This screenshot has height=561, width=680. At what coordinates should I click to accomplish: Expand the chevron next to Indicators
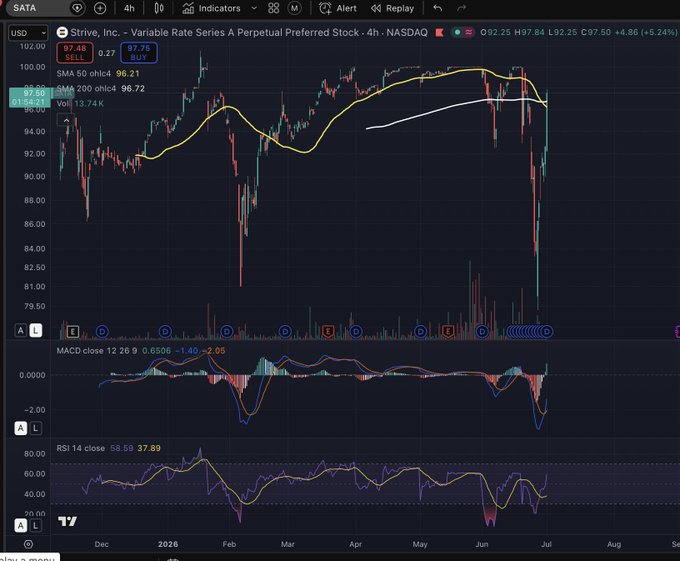point(254,8)
